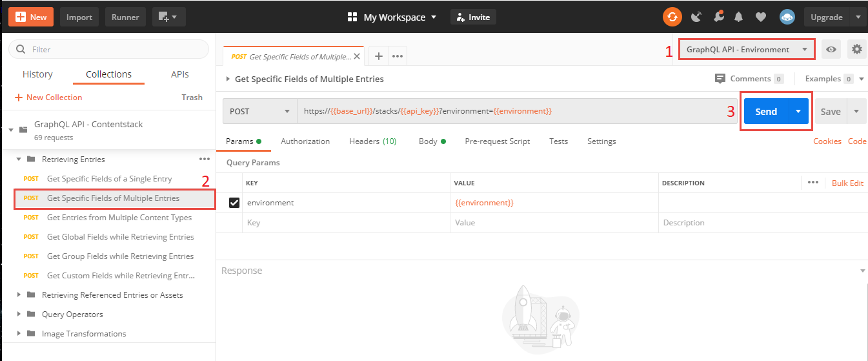
Task: Expand the Query Operators folder
Action: [x=19, y=315]
